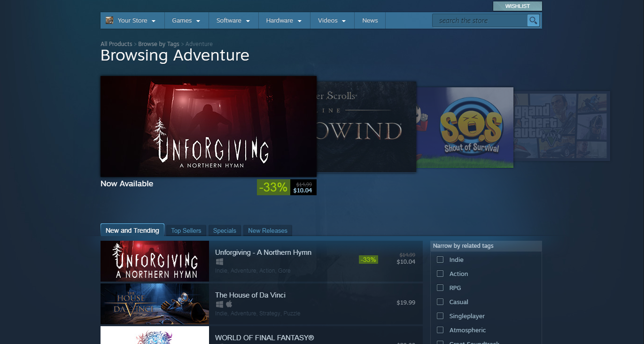Click the -33% badge in Unforgiving row
This screenshot has width=644, height=344.
(368, 260)
